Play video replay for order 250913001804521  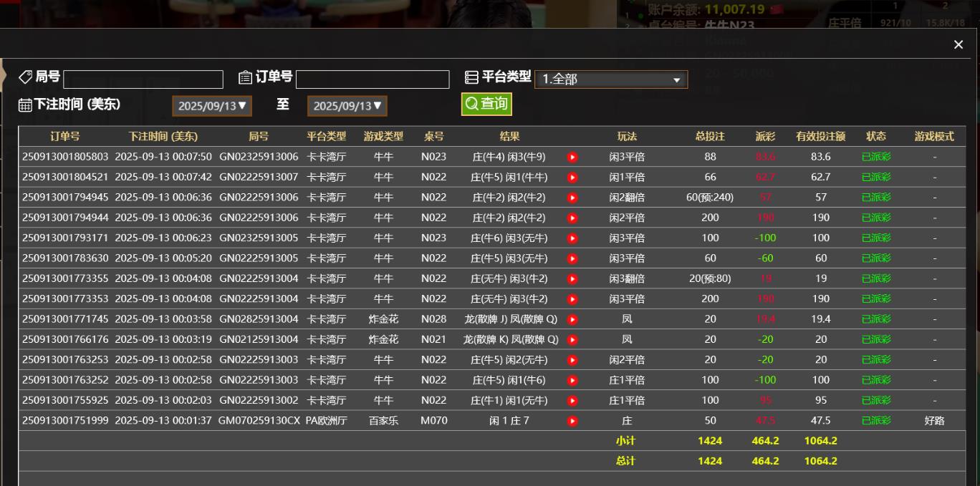[572, 177]
